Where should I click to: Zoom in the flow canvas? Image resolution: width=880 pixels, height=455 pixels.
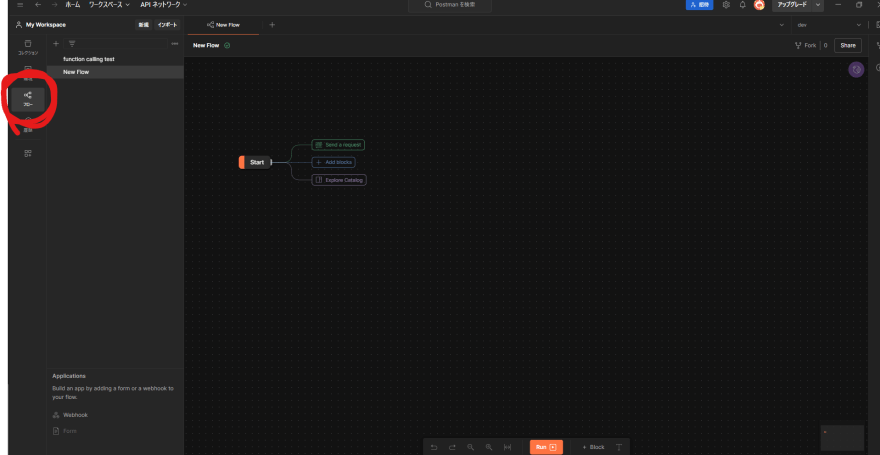489,447
